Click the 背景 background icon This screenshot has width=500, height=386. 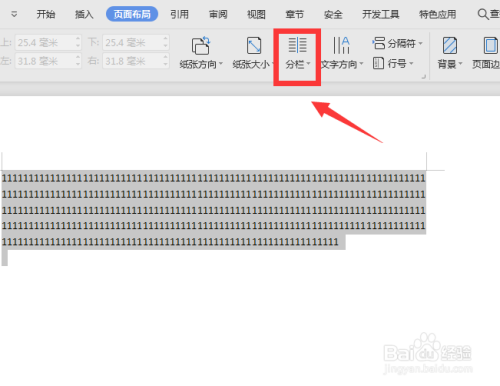[450, 45]
